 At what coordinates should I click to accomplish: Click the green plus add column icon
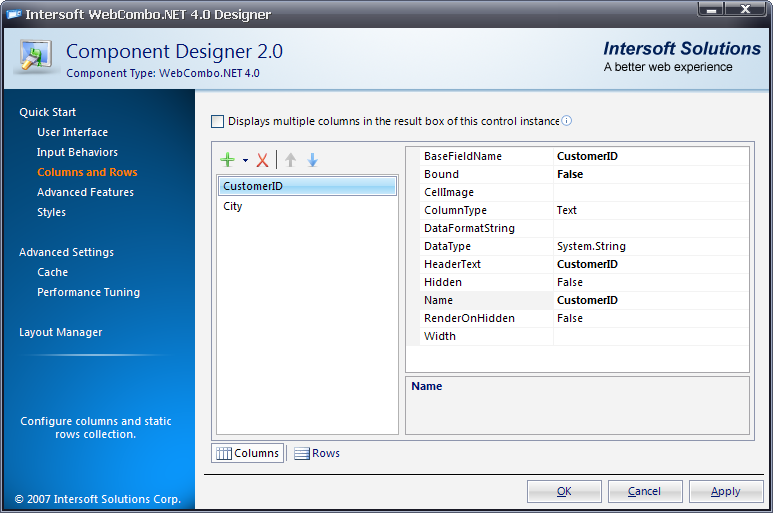[228, 160]
